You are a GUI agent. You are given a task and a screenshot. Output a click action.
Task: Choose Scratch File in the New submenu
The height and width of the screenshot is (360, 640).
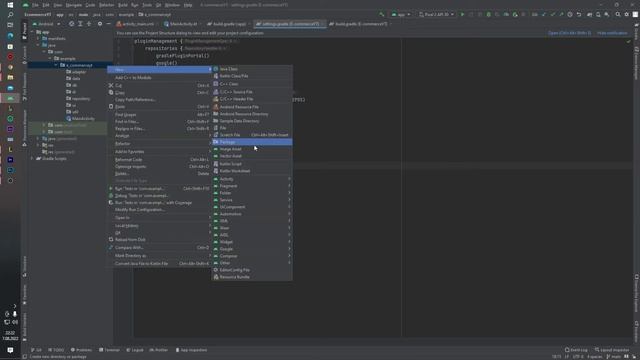[x=252, y=135]
